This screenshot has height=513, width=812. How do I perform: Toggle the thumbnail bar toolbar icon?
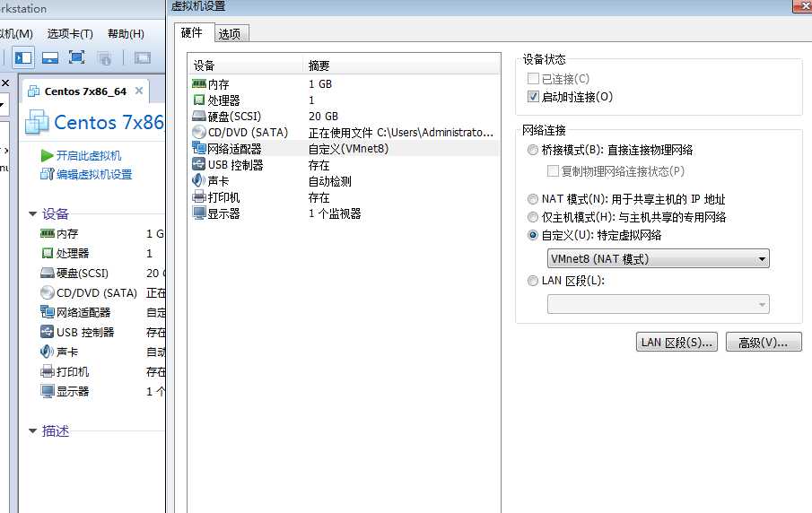pos(49,57)
